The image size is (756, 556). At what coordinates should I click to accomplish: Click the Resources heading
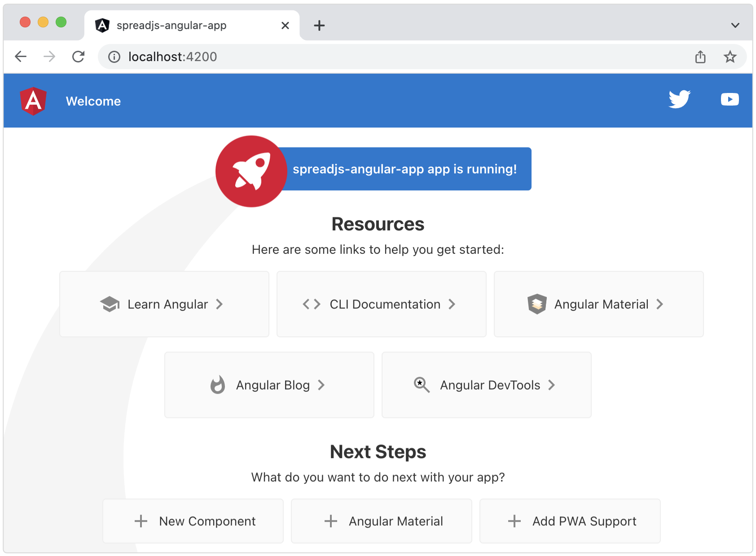click(x=378, y=224)
